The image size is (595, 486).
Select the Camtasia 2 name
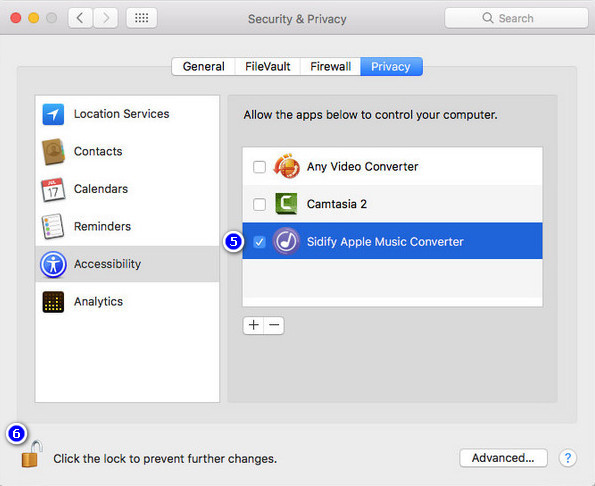click(x=337, y=204)
